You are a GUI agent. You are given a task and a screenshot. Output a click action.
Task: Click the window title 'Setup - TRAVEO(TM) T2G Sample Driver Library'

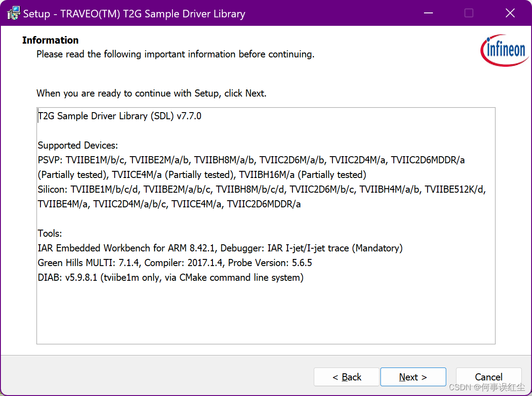[x=134, y=14]
